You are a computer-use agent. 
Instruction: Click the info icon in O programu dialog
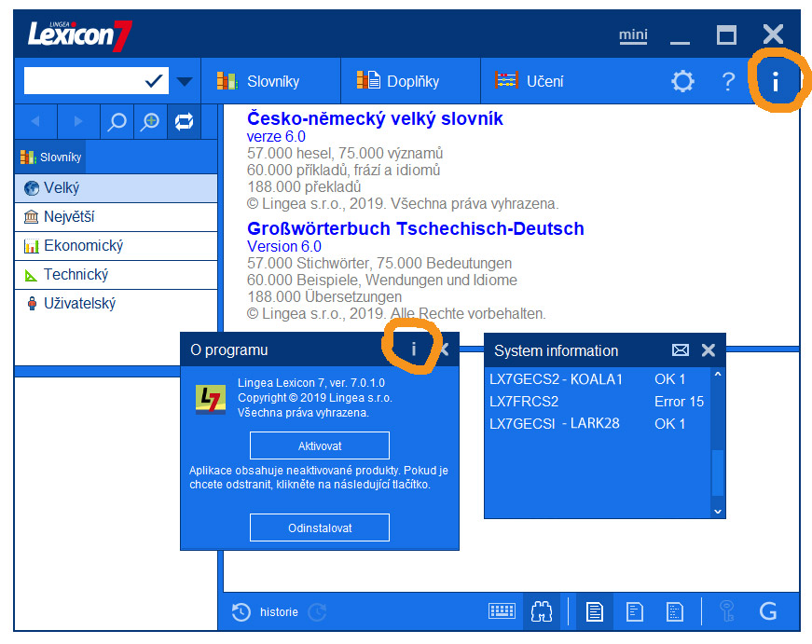(x=413, y=349)
